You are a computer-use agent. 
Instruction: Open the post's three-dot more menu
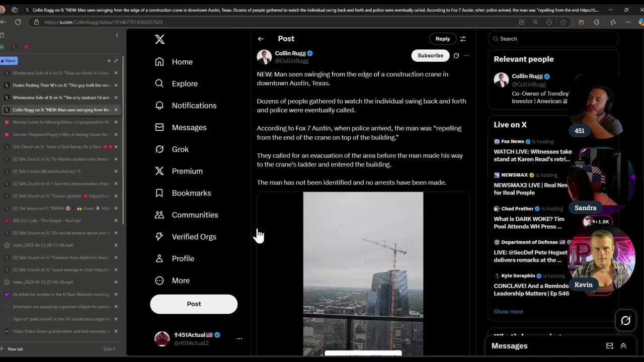tap(466, 56)
